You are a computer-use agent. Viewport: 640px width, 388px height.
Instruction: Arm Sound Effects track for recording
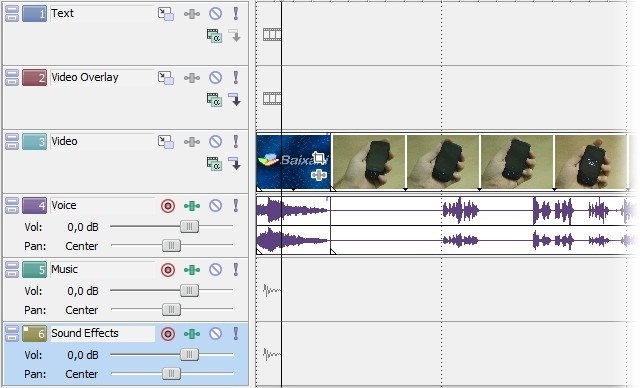pyautogui.click(x=168, y=334)
